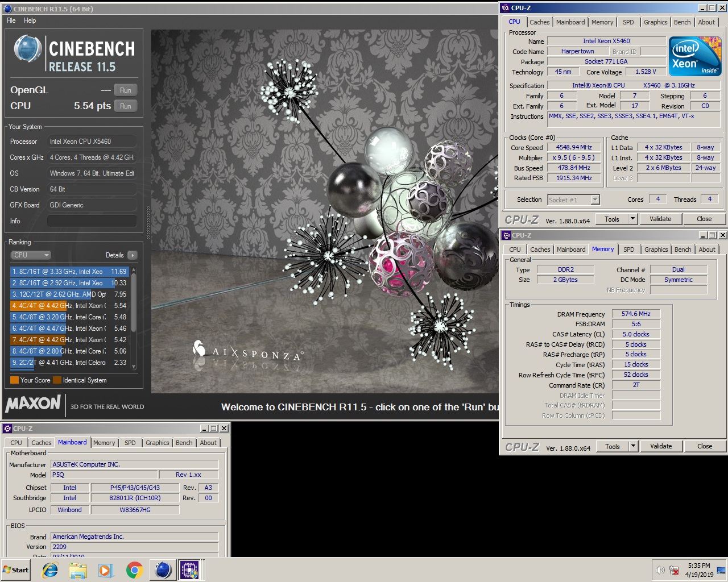
Task: Click the ASUSTeK Computer INC. manufacturer field
Action: point(135,464)
